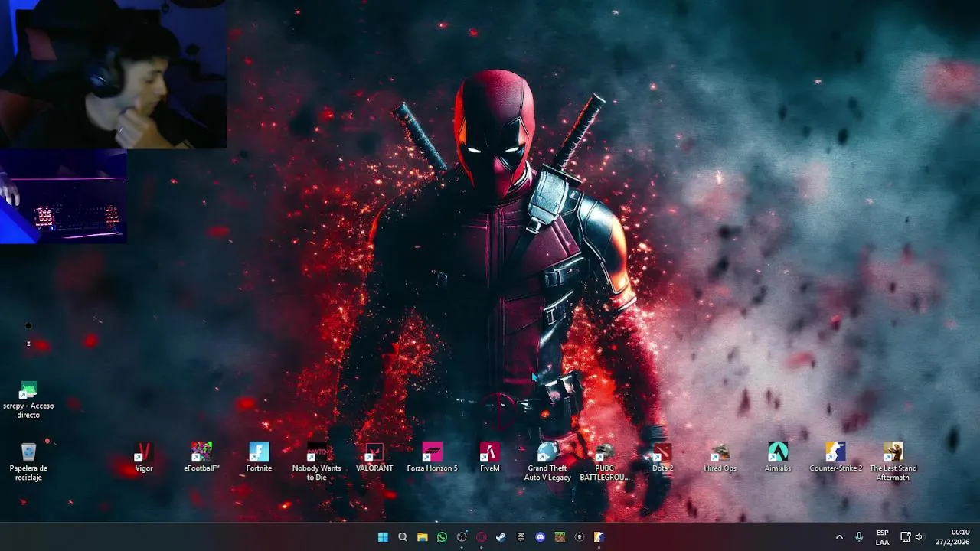Click the microphone tray icon

tap(859, 537)
